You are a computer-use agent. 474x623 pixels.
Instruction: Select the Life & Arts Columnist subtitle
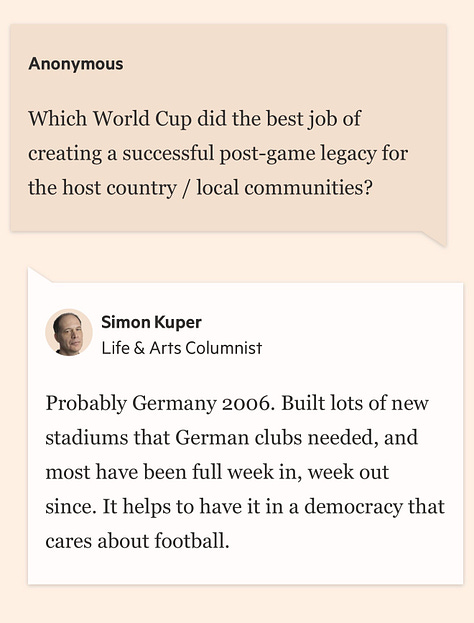tap(182, 348)
